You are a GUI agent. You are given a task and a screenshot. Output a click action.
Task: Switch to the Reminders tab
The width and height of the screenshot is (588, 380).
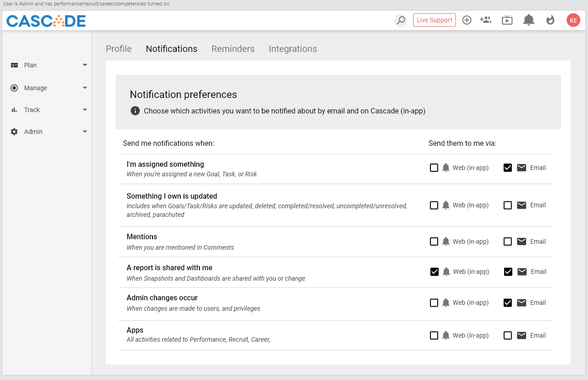tap(233, 49)
